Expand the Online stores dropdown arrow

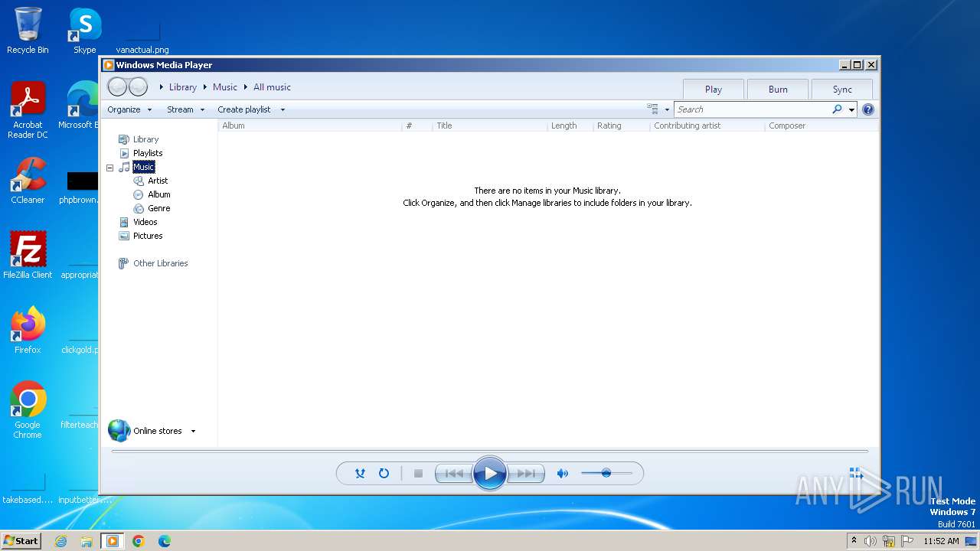[193, 431]
